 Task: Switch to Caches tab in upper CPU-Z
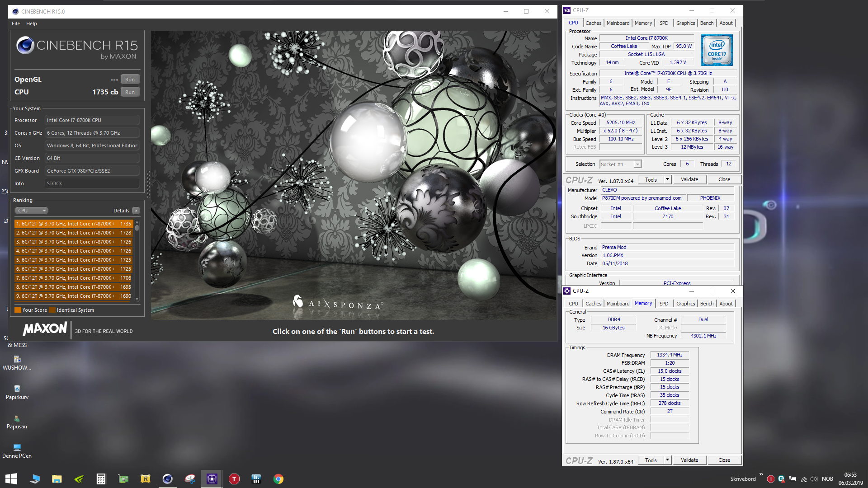tap(594, 23)
